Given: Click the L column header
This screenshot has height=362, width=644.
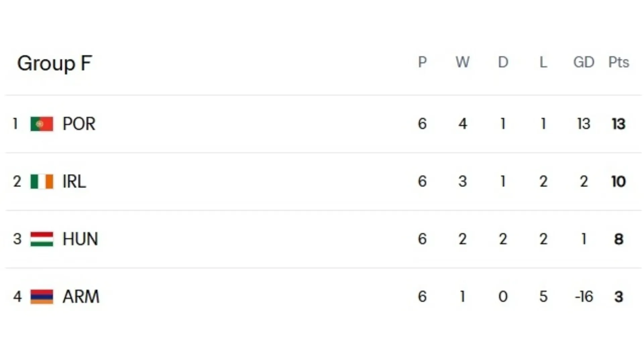Looking at the screenshot, I should pos(543,62).
